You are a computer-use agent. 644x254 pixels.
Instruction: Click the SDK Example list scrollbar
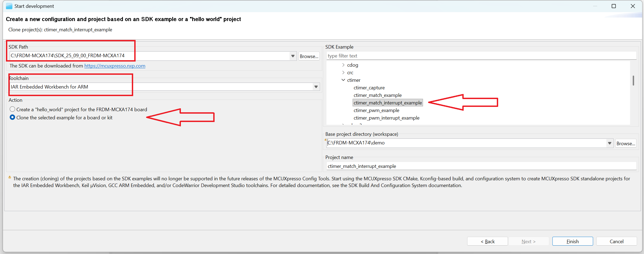click(x=633, y=80)
